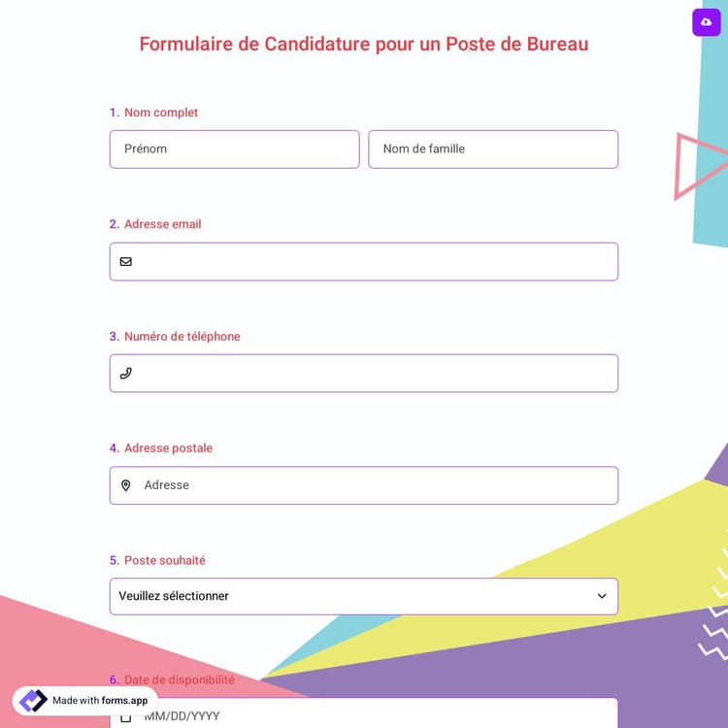The width and height of the screenshot is (728, 728).
Task: Click the Formulaire de Candidature form title
Action: [x=363, y=44]
